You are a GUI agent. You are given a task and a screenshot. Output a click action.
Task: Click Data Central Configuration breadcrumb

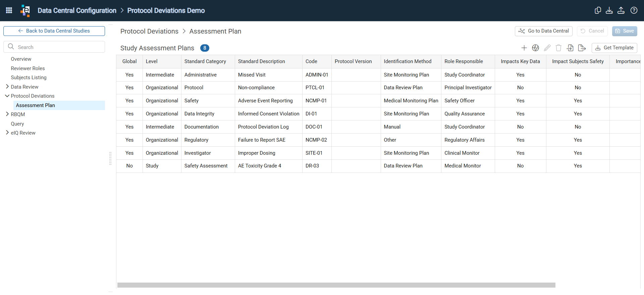pos(77,10)
